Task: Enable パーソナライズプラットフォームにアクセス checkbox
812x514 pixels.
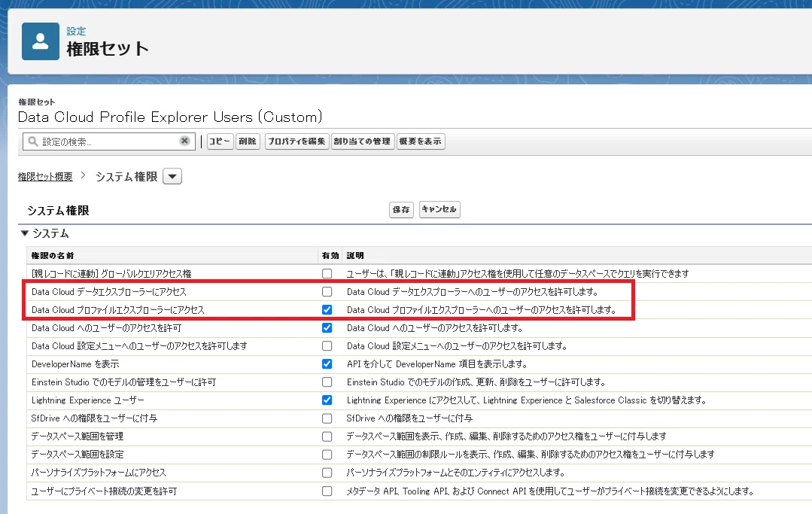Action: pos(327,473)
